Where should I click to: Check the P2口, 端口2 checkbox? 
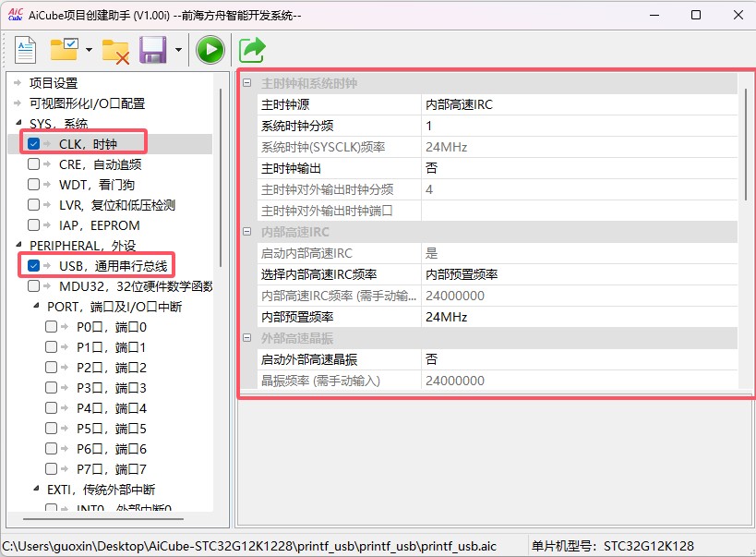51,368
